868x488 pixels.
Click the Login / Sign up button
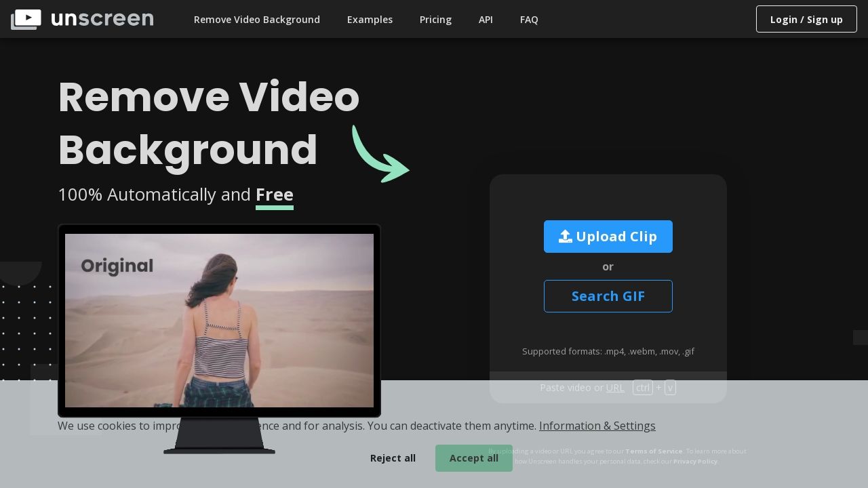806,19
